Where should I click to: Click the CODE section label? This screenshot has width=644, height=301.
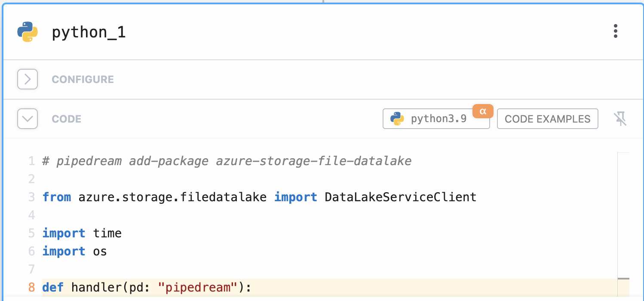pos(67,119)
